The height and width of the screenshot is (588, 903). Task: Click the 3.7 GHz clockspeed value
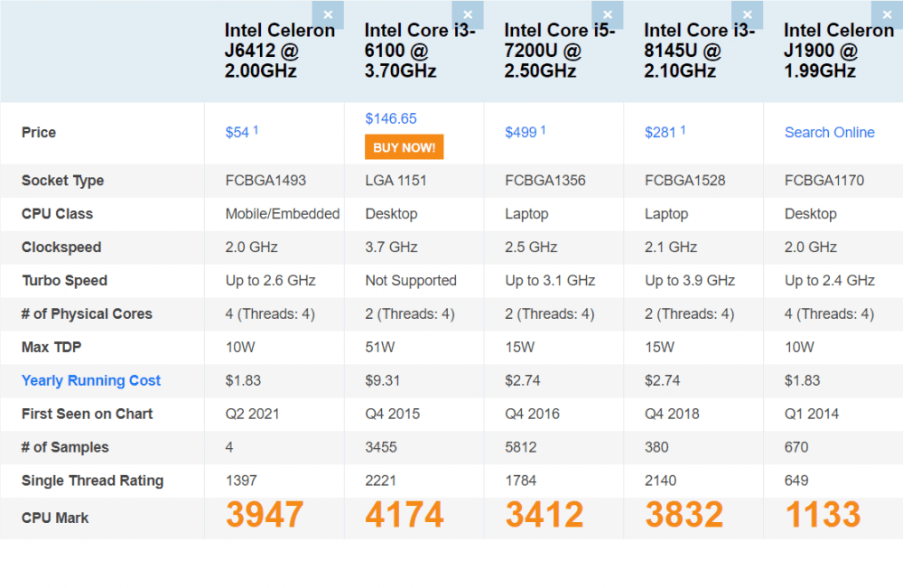tap(391, 247)
